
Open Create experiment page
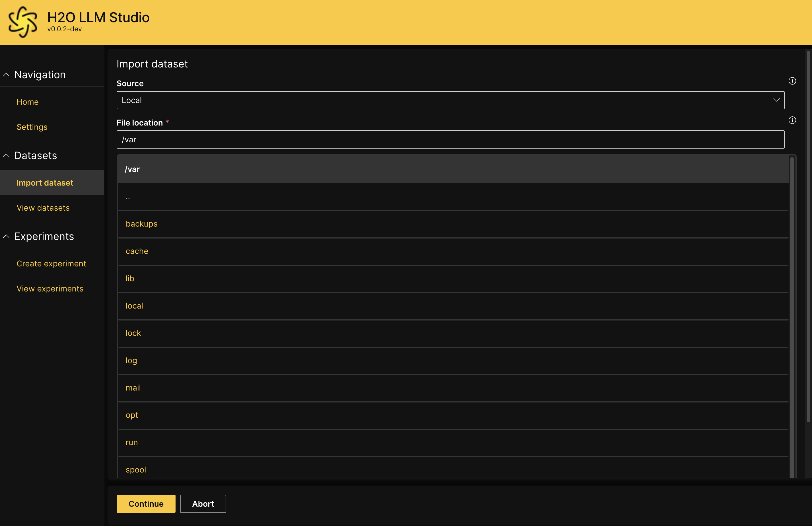pyautogui.click(x=51, y=264)
